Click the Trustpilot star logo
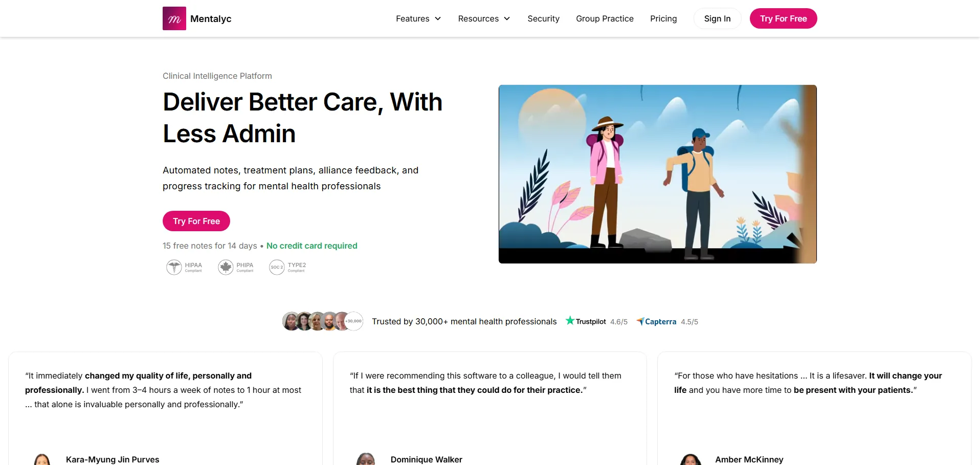This screenshot has width=980, height=465. 570,321
